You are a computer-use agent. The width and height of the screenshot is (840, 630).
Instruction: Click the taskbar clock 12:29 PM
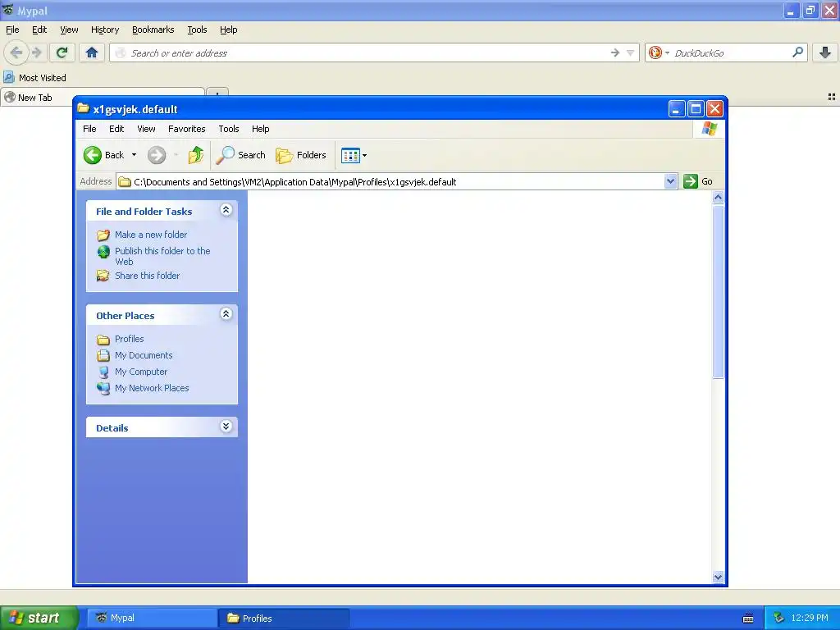click(810, 619)
